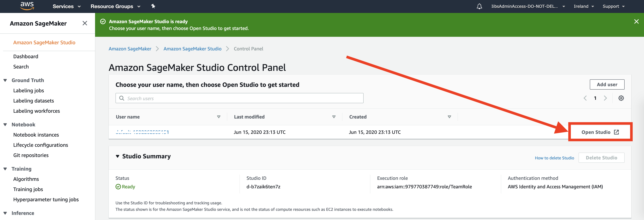Sort by the Last modified column arrow

[x=334, y=117]
